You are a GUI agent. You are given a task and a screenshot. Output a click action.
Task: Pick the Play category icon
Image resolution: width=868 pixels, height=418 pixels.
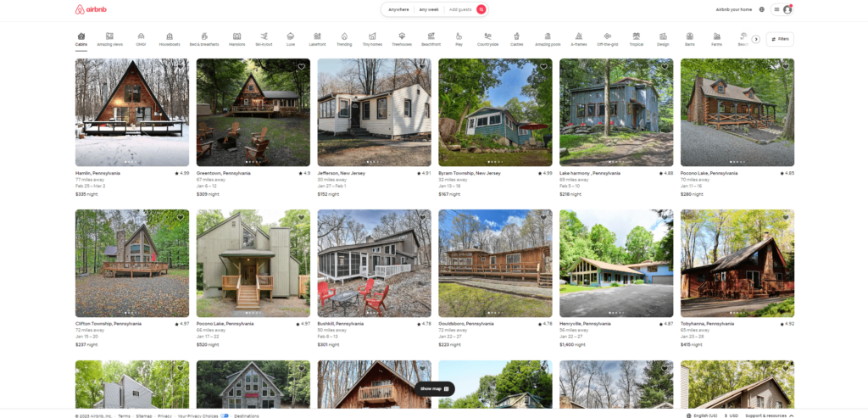point(459,36)
